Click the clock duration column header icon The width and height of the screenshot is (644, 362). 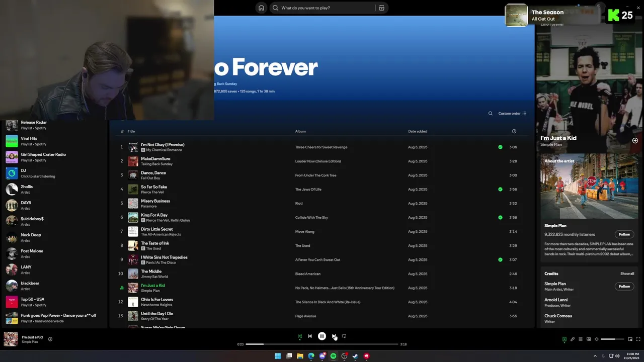pyautogui.click(x=514, y=131)
